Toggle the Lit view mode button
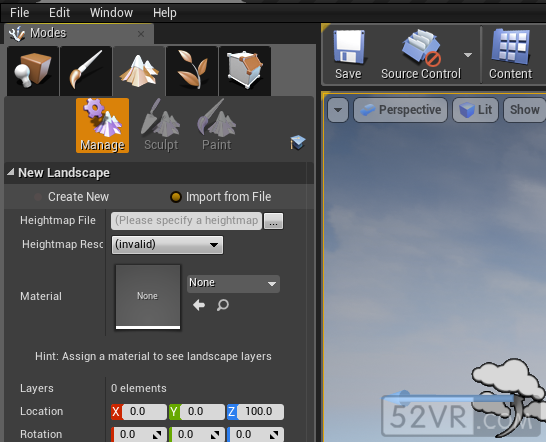The width and height of the screenshot is (546, 442). (475, 110)
